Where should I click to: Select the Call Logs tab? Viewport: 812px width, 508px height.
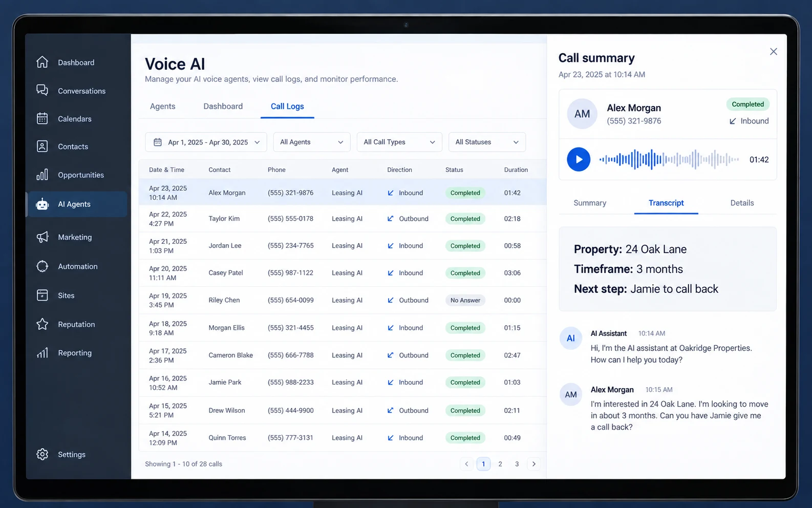click(287, 106)
